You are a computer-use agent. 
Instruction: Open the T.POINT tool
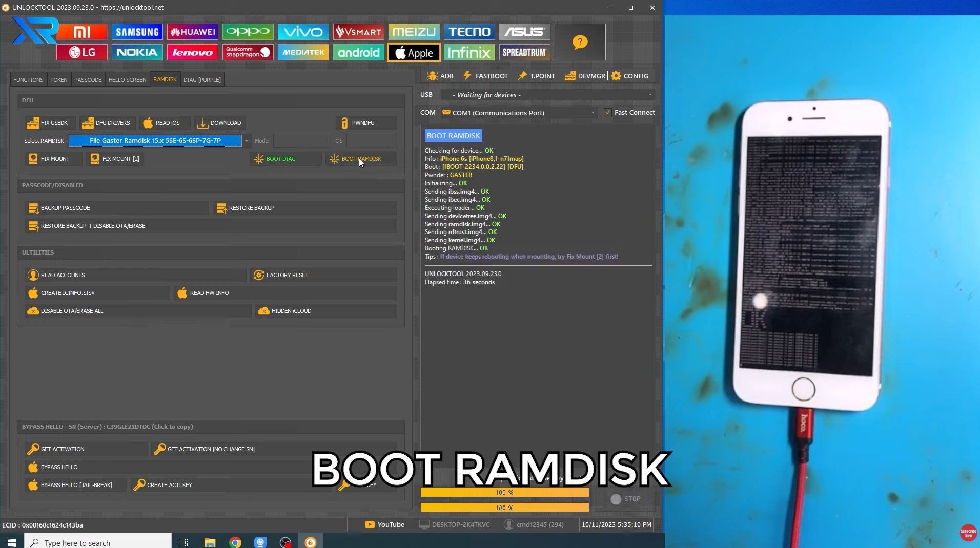coord(536,76)
